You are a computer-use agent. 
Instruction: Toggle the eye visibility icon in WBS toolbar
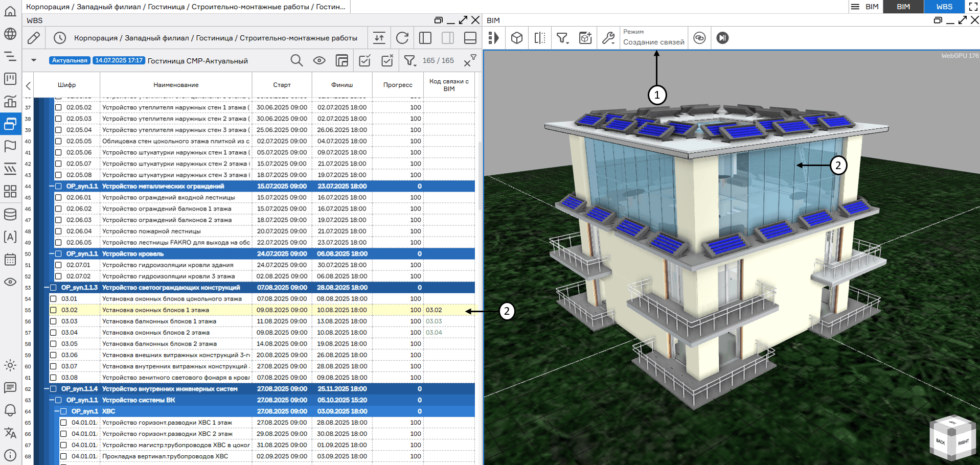pos(320,60)
